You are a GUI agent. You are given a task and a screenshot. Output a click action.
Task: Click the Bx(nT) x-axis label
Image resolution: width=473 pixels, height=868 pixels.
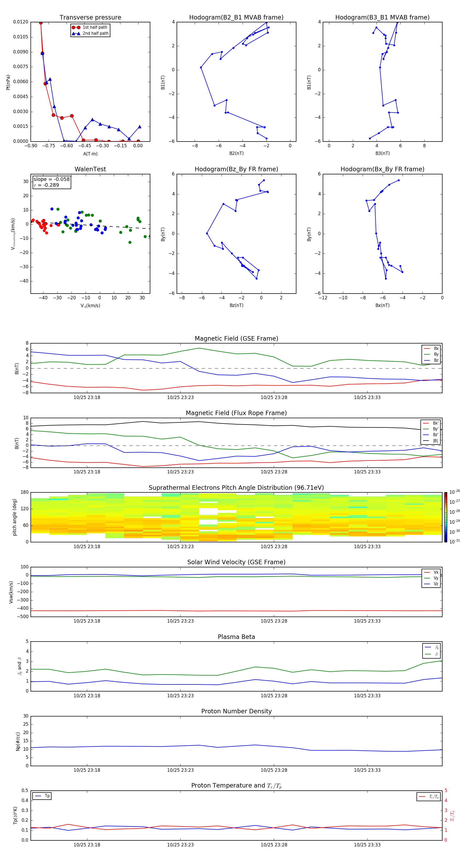[382, 305]
